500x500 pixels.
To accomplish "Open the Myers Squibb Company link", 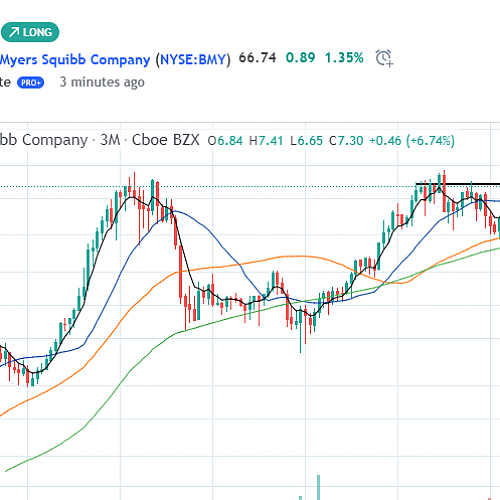I will tap(75, 60).
